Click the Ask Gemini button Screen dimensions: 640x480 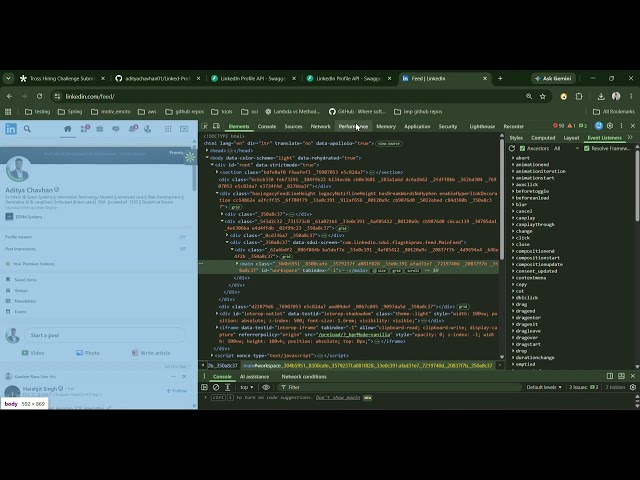(x=553, y=78)
